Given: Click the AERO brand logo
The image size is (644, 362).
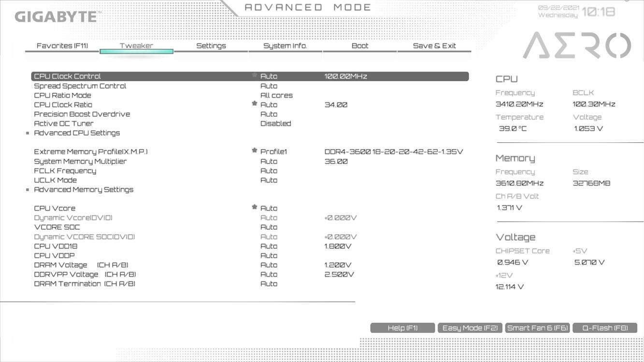Looking at the screenshot, I should (577, 46).
